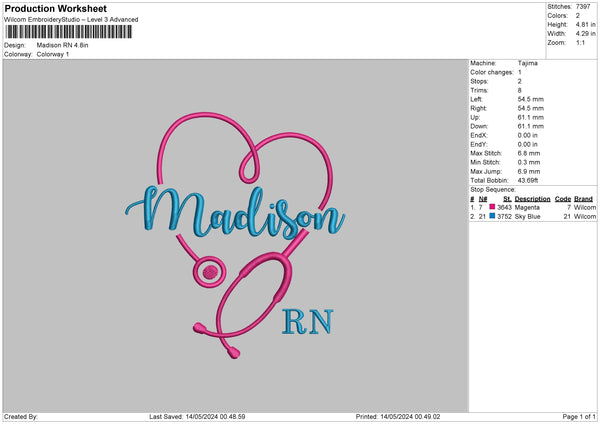Click the barcode under the worksheet title
Screen dimensions: 600x424
(x=68, y=32)
